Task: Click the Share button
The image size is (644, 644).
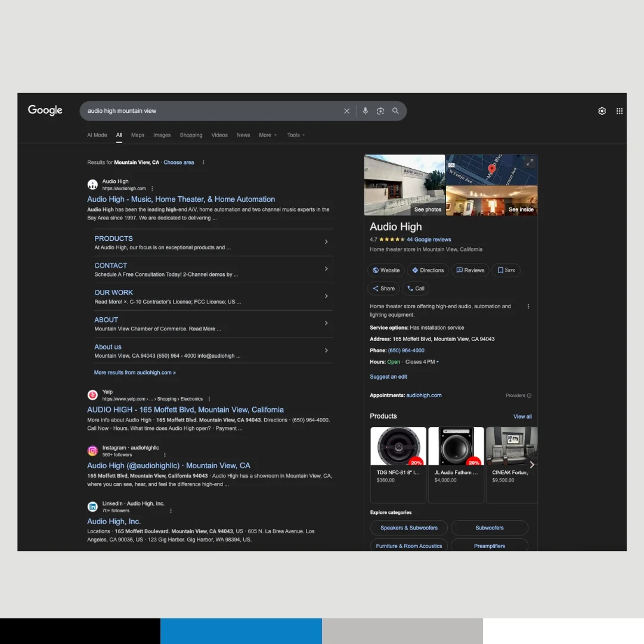Action: (383, 289)
